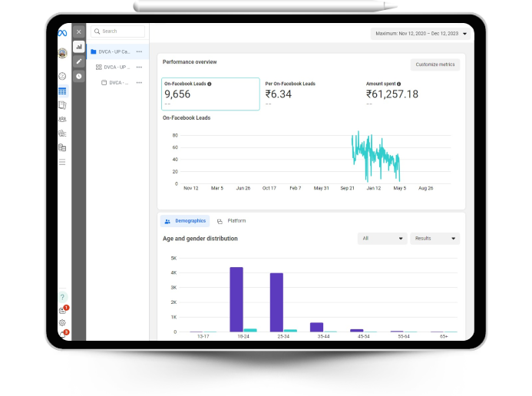Click the pencil edit icon

pos(78,61)
